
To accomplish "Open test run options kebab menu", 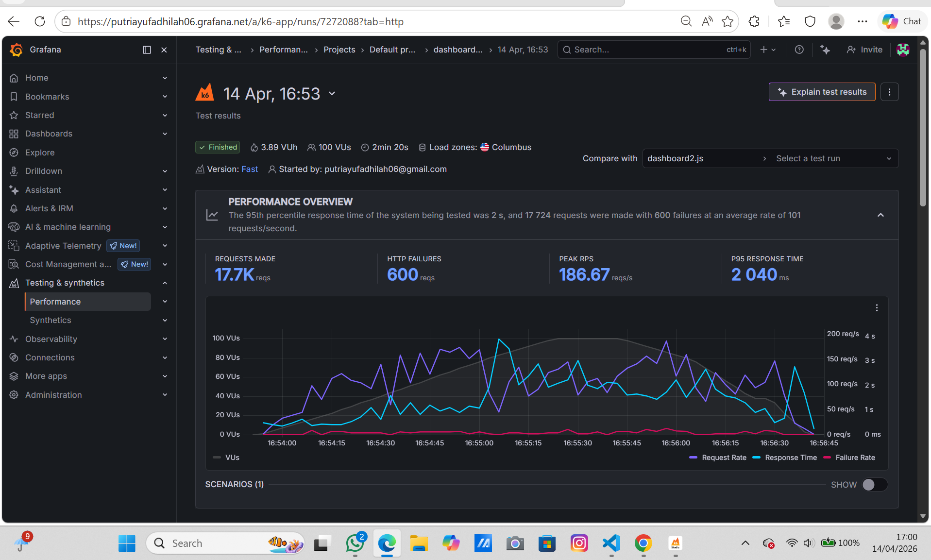I will coord(889,92).
